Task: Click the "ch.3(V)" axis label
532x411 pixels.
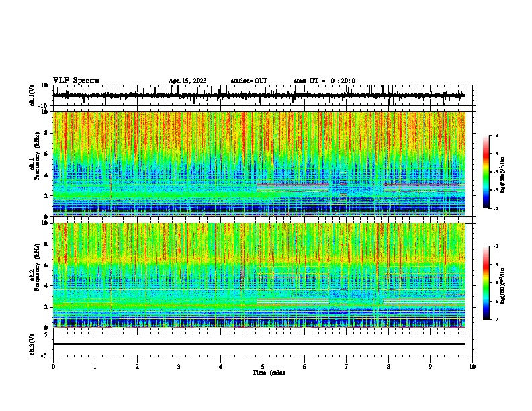Action: (32, 345)
